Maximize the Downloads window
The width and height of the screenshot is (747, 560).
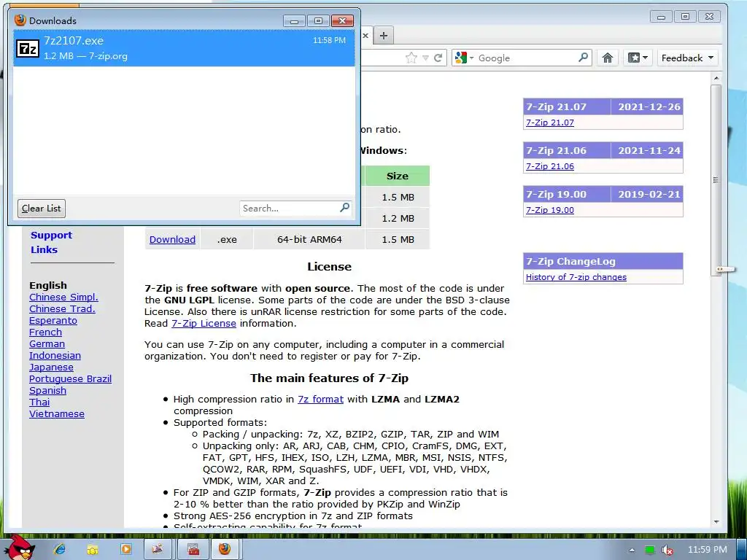(x=318, y=21)
